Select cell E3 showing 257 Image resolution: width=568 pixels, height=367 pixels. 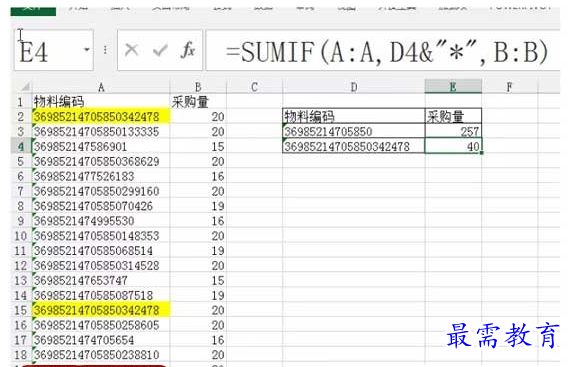point(453,132)
